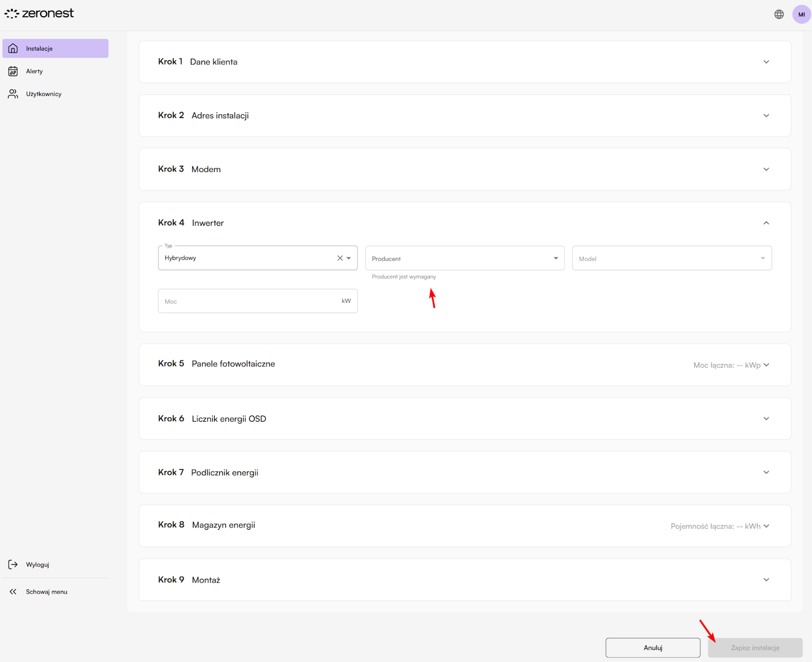The height and width of the screenshot is (662, 812).
Task: Click the Zapisz instalację button
Action: pos(755,648)
